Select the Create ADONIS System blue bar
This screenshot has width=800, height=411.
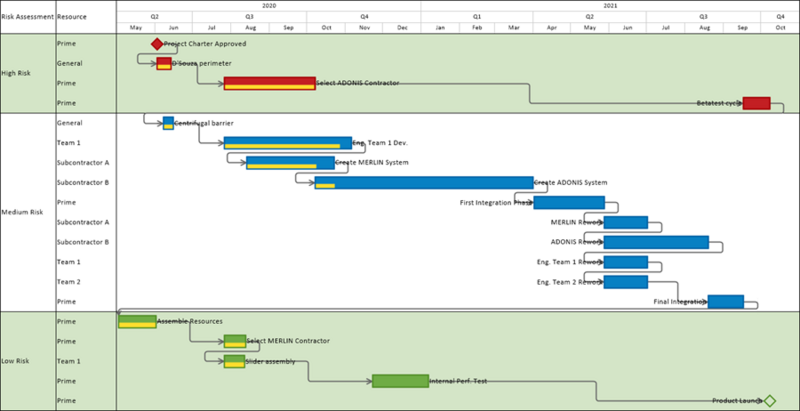(x=424, y=183)
